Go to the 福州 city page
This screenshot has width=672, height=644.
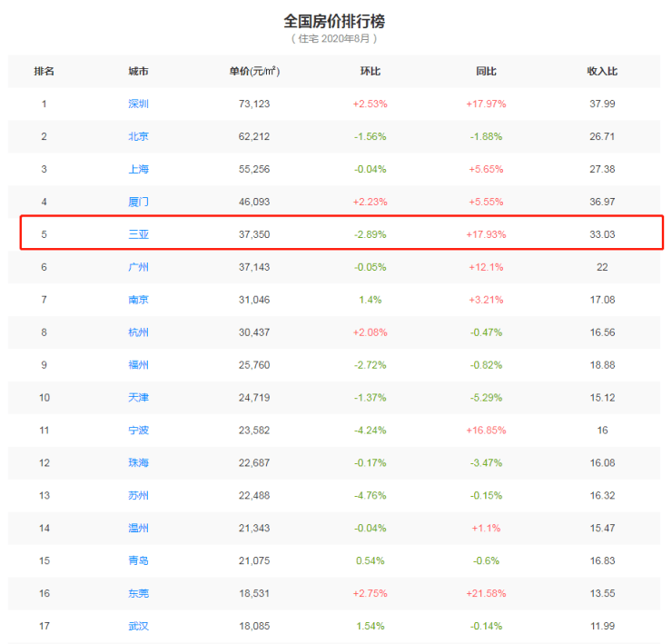point(138,365)
